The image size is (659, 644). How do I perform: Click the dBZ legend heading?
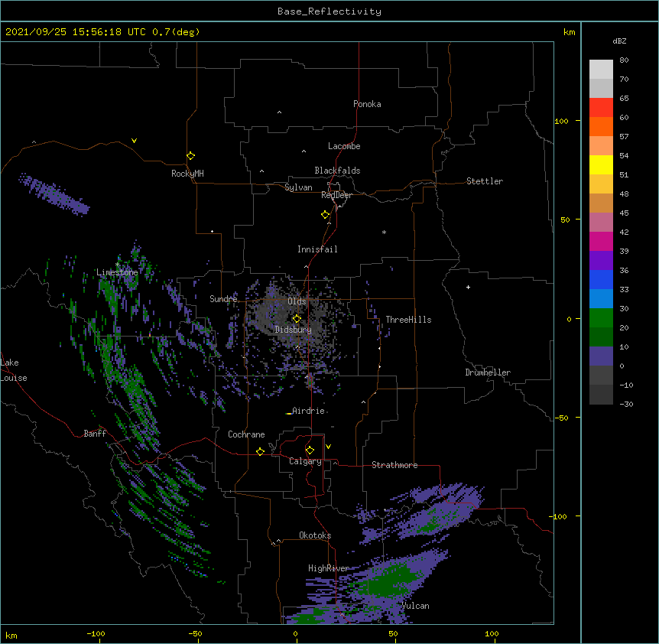coord(619,41)
